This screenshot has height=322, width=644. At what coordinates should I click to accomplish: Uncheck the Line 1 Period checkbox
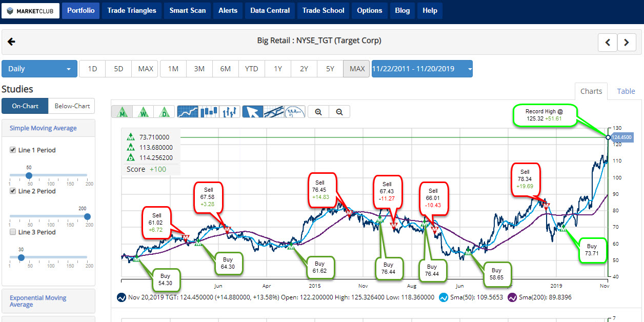(x=13, y=150)
